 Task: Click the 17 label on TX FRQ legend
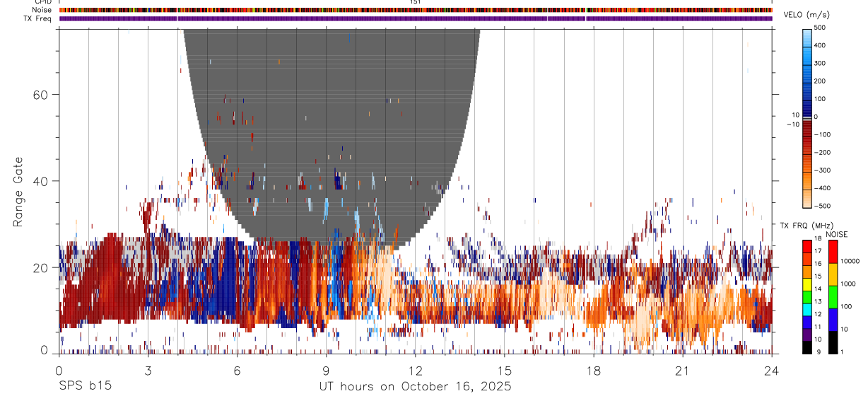(x=817, y=251)
